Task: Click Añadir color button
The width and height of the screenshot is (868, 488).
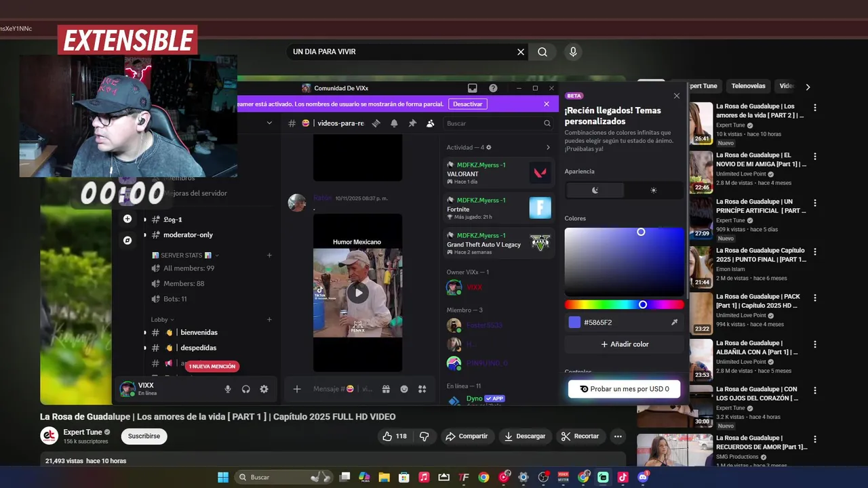Action: [625, 344]
